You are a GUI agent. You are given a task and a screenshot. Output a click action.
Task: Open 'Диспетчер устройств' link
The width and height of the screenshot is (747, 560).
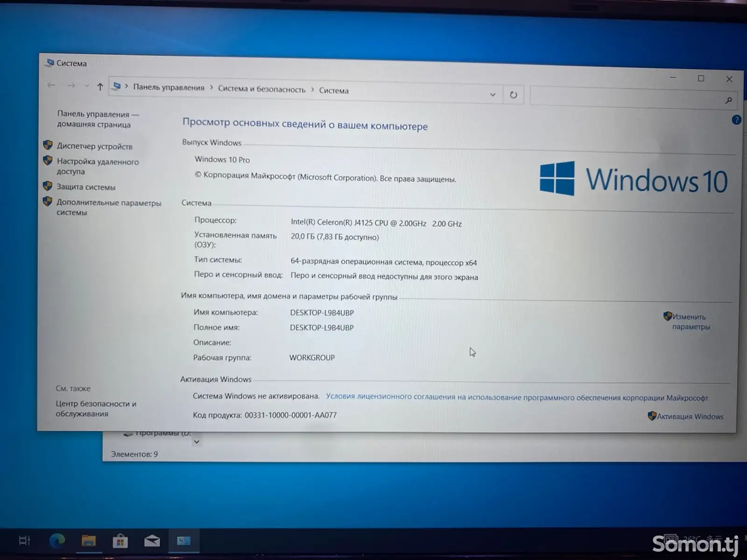click(x=95, y=146)
